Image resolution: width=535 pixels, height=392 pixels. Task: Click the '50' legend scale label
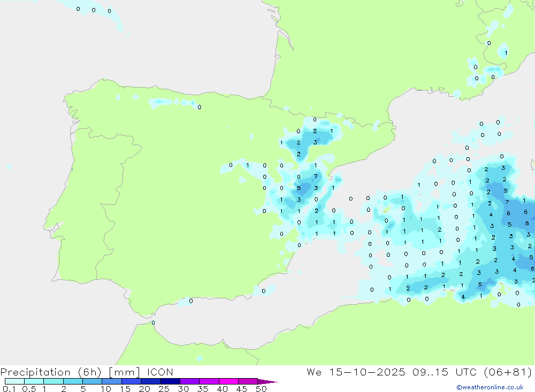[261, 389]
